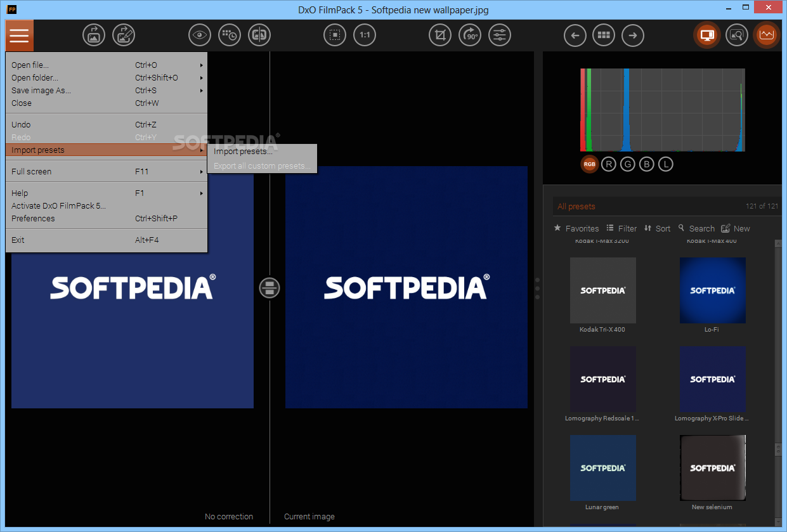Toggle the eye preview compare icon

[200, 35]
